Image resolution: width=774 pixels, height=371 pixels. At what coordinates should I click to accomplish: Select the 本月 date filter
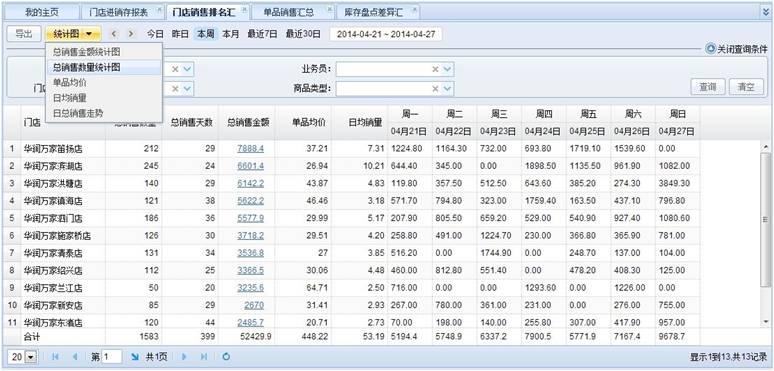tap(231, 34)
